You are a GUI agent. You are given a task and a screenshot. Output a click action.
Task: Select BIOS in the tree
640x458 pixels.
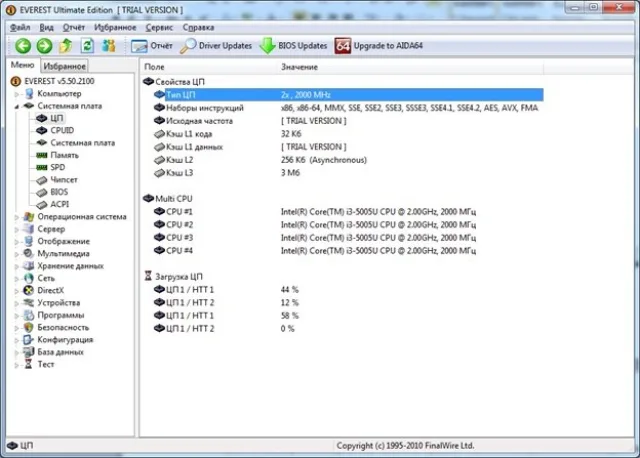pyautogui.click(x=59, y=192)
